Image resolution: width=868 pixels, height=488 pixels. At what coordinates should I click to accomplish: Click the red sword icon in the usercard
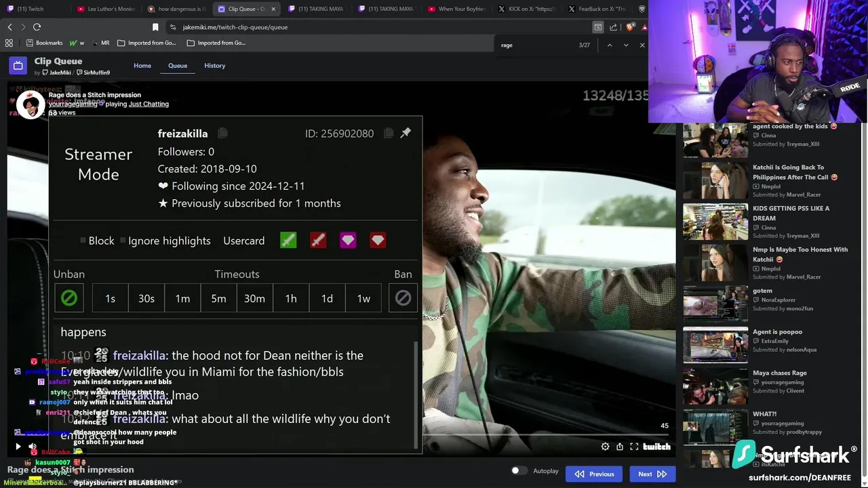point(318,240)
